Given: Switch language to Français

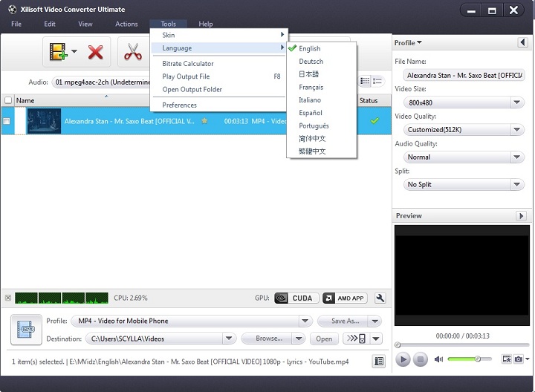Looking at the screenshot, I should [322, 87].
